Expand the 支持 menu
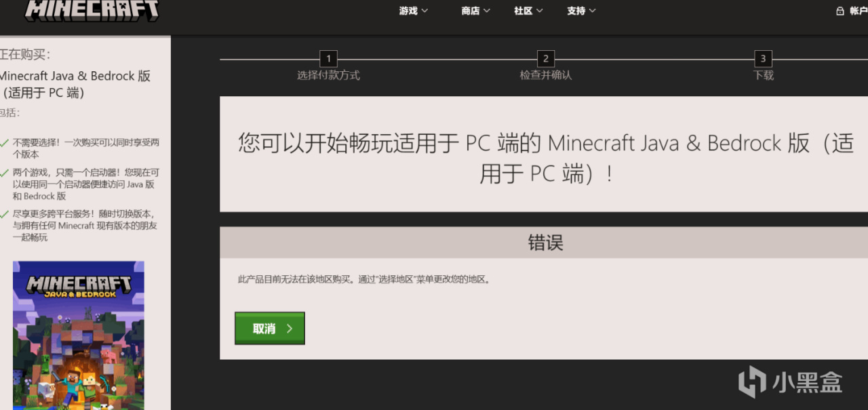The width and height of the screenshot is (868, 410). 581,11
